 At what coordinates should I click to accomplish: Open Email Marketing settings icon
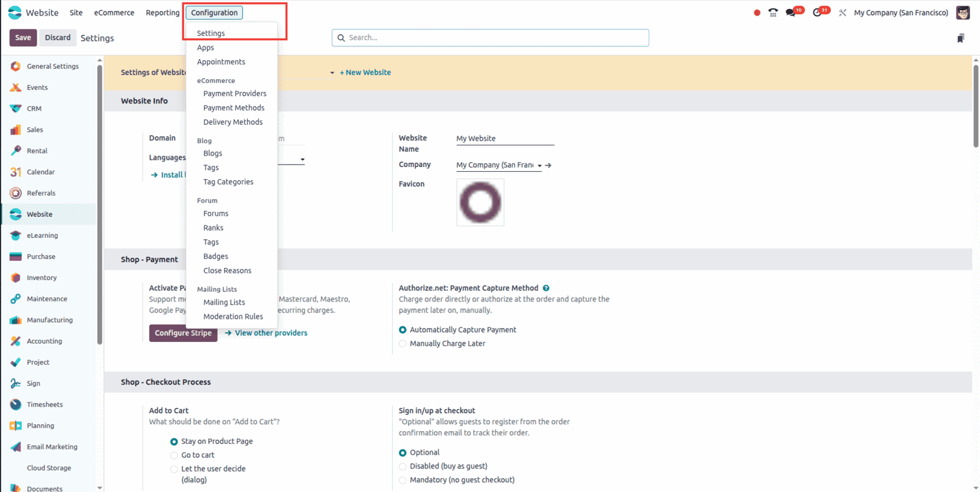16,447
